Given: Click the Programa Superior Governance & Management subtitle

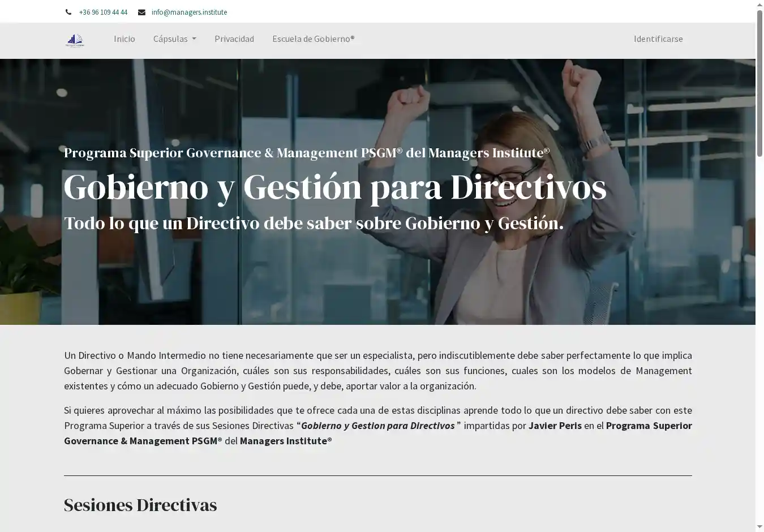Looking at the screenshot, I should (x=306, y=153).
